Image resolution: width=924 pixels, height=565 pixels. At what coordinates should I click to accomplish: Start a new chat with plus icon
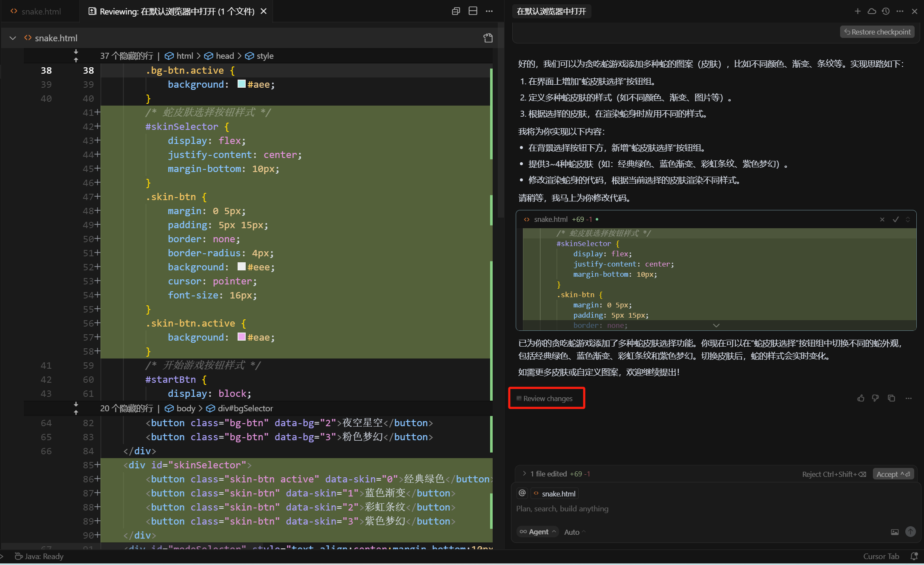(x=858, y=11)
